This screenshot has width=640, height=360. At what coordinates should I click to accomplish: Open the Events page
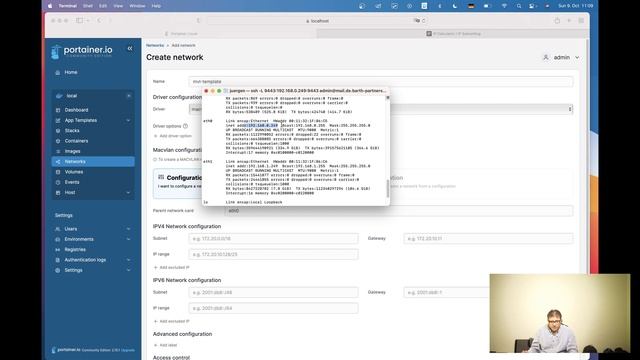tap(72, 182)
